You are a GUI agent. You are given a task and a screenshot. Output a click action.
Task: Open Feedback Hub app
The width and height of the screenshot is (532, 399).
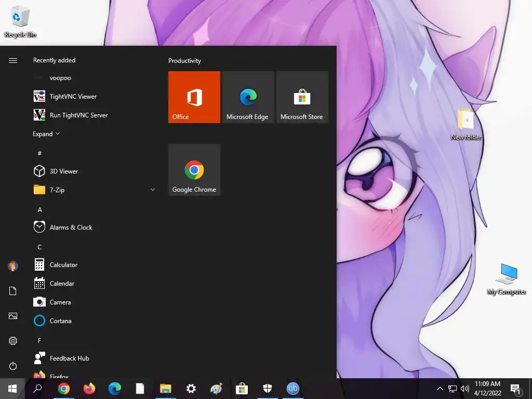(95, 358)
